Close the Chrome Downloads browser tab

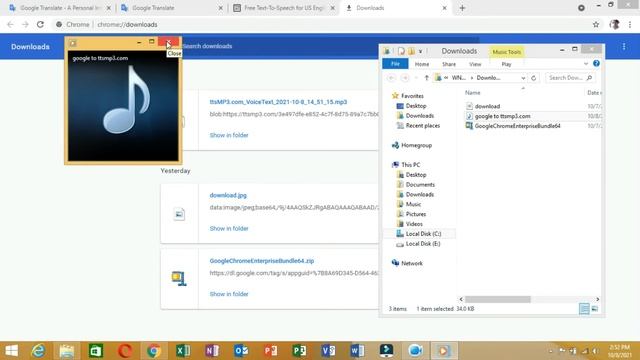[444, 8]
